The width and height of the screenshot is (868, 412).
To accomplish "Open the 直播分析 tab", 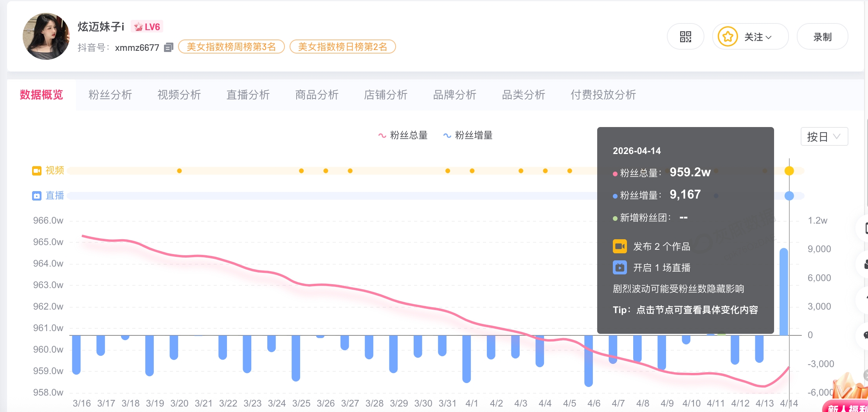I will [x=248, y=95].
